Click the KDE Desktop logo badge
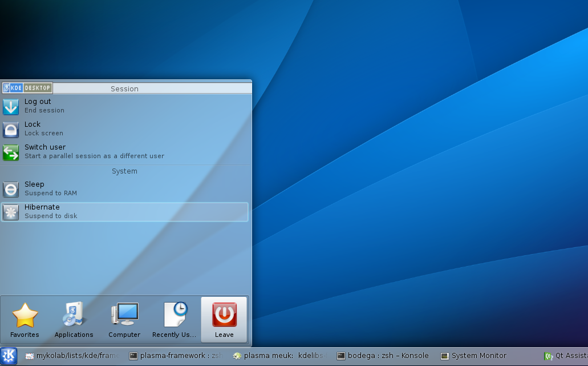588x366 pixels. click(27, 88)
